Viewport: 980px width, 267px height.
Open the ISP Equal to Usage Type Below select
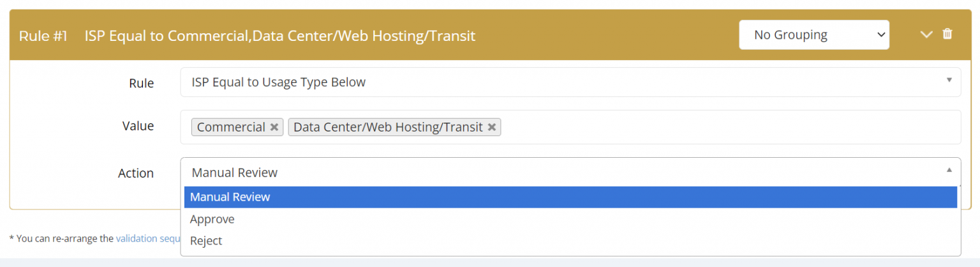(561, 82)
